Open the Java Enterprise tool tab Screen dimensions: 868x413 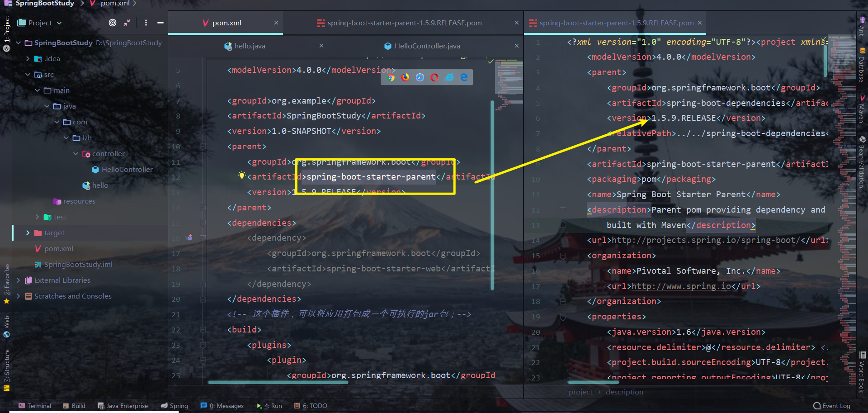point(123,406)
